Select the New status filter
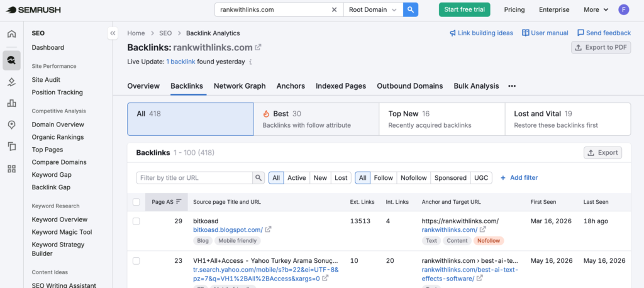 pyautogui.click(x=320, y=178)
